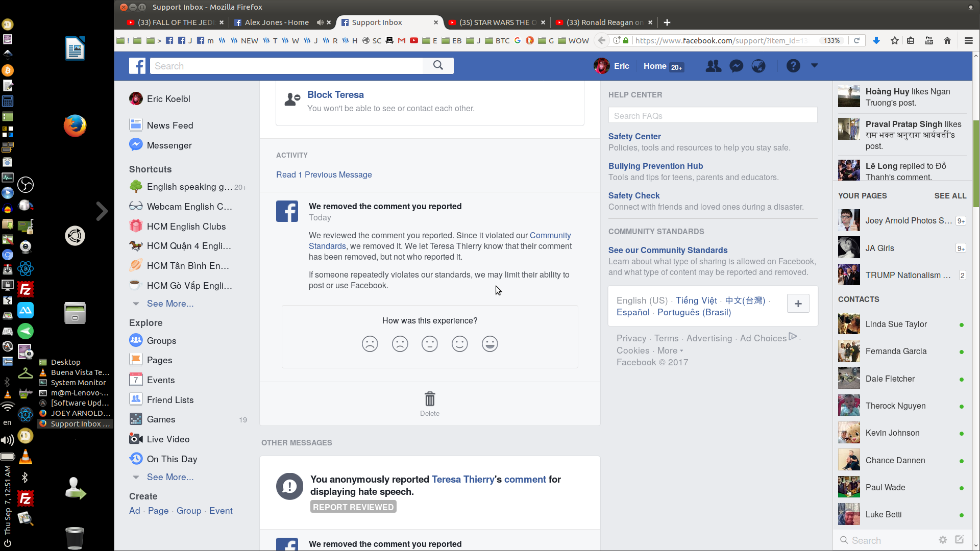The image size is (980, 551).
Task: Click the Facebook search field
Action: click(x=286, y=66)
